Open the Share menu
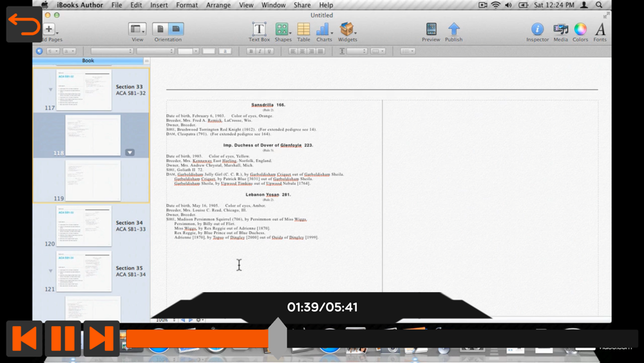 (302, 5)
